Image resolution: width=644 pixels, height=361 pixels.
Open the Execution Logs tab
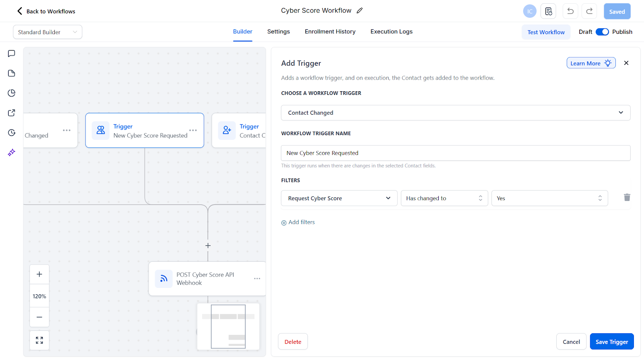[392, 31]
